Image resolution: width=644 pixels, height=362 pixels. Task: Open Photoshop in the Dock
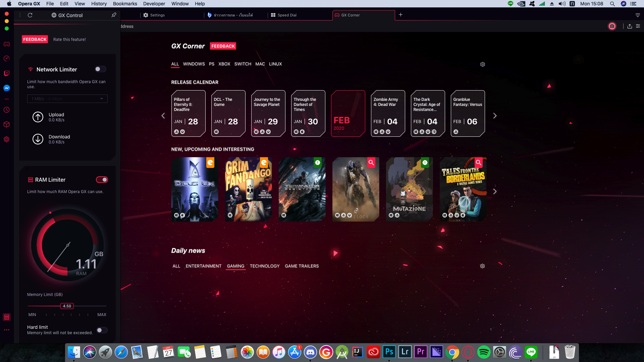click(389, 352)
